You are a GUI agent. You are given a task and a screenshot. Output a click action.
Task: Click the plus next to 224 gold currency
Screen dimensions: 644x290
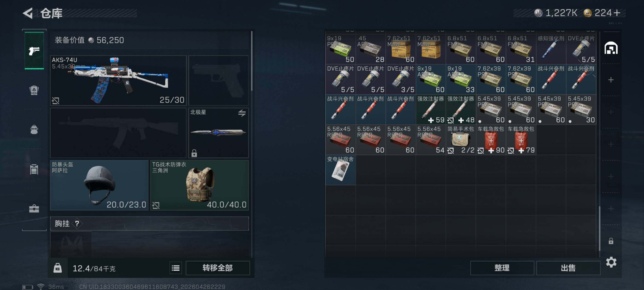(x=617, y=12)
